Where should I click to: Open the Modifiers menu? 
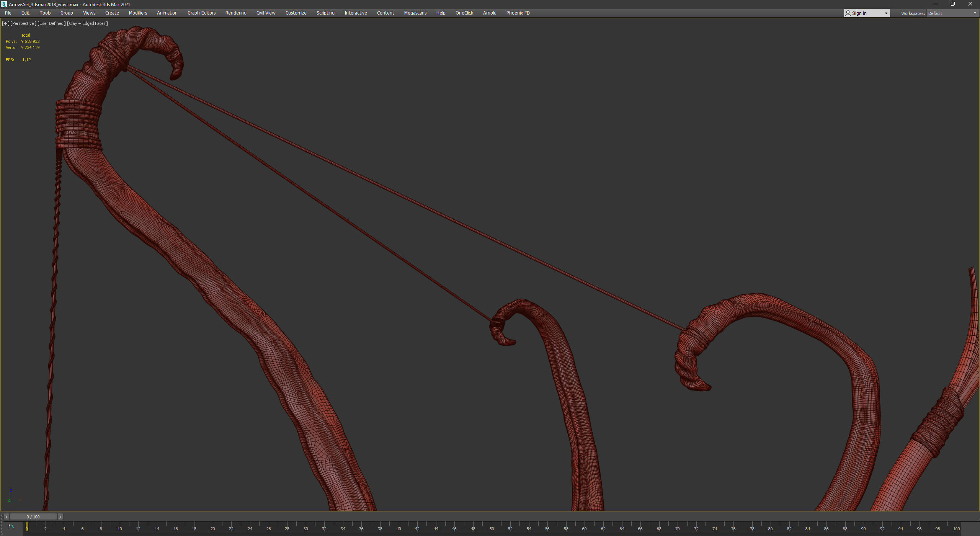tap(138, 13)
